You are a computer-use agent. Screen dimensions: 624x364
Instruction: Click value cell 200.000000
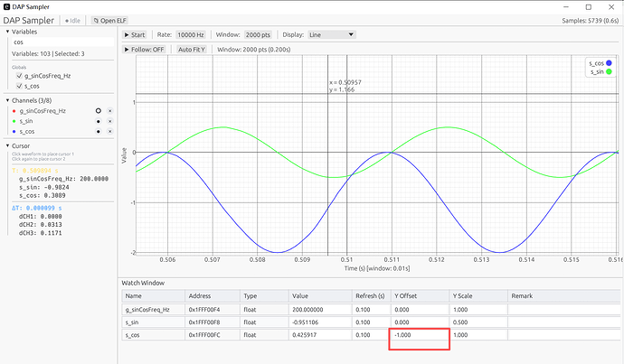click(x=320, y=310)
